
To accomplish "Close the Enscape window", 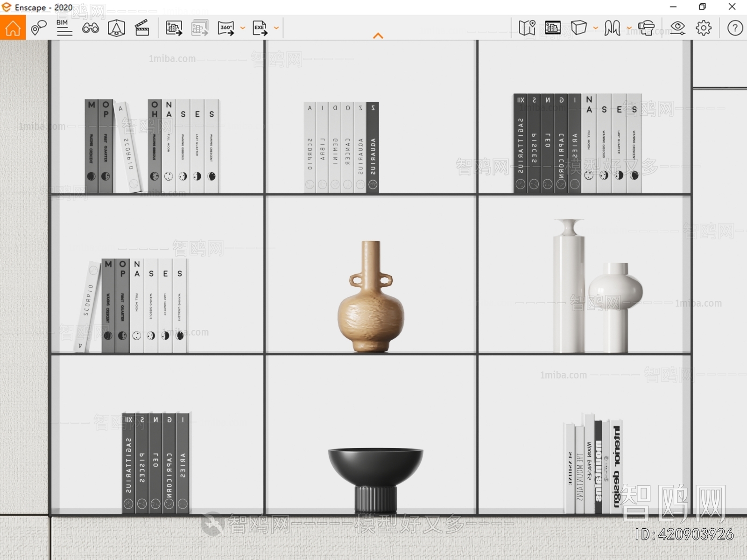I will (732, 7).
